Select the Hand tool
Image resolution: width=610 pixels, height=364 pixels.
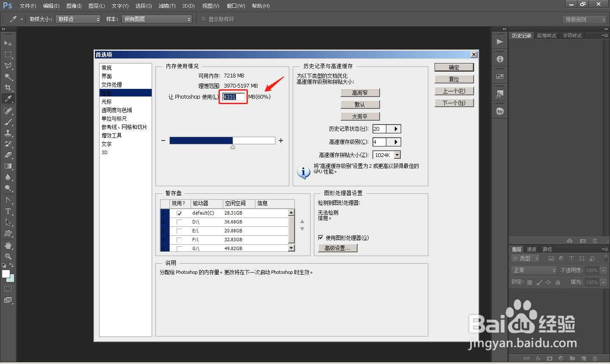point(8,245)
